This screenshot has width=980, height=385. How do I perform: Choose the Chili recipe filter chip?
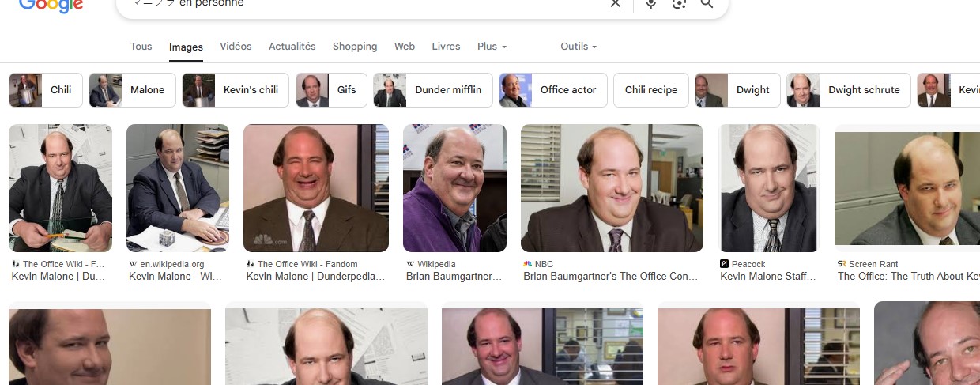[650, 90]
